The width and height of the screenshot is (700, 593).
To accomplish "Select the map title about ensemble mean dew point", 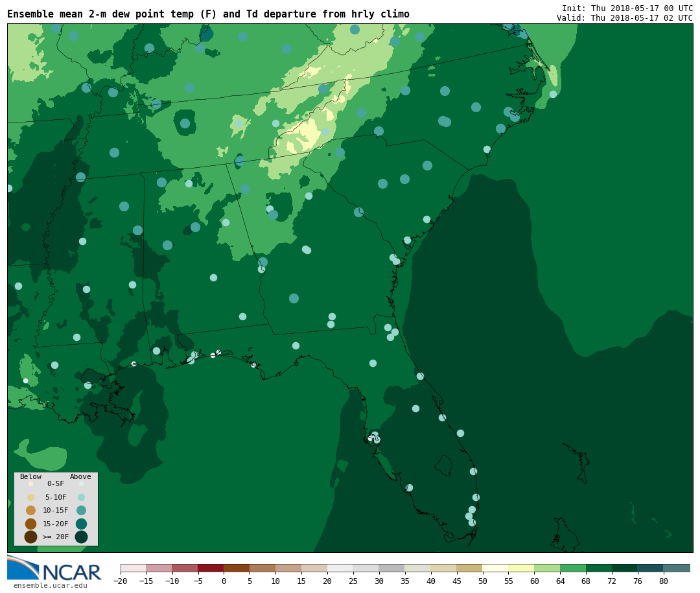I will click(208, 14).
